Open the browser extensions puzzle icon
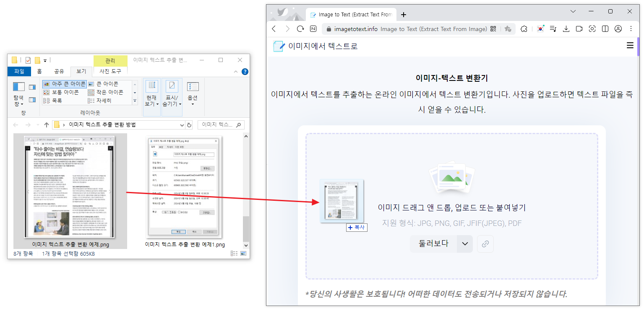Viewport: 644px width, 311px height. coord(524,29)
